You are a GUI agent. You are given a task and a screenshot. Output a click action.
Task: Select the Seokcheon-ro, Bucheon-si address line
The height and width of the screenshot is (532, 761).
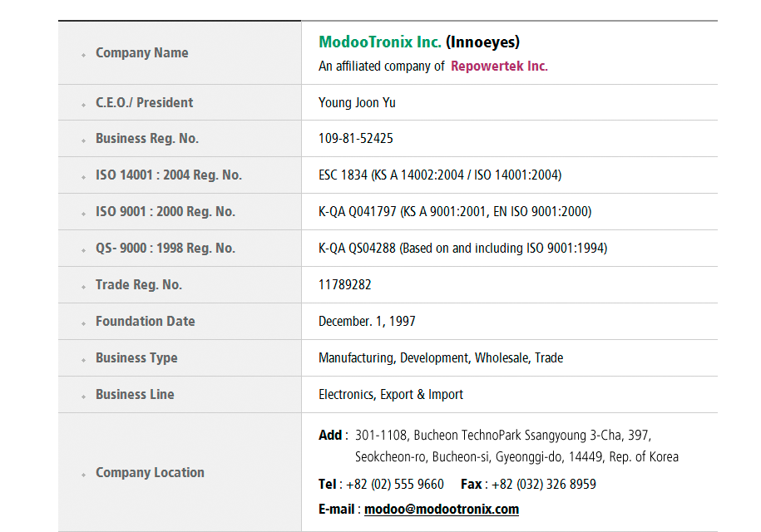tap(516, 457)
